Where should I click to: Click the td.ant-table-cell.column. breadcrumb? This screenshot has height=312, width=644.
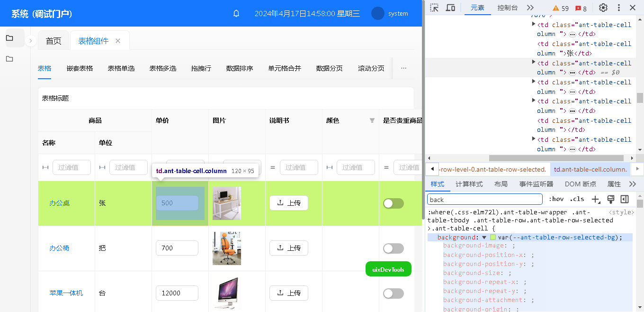tap(590, 169)
